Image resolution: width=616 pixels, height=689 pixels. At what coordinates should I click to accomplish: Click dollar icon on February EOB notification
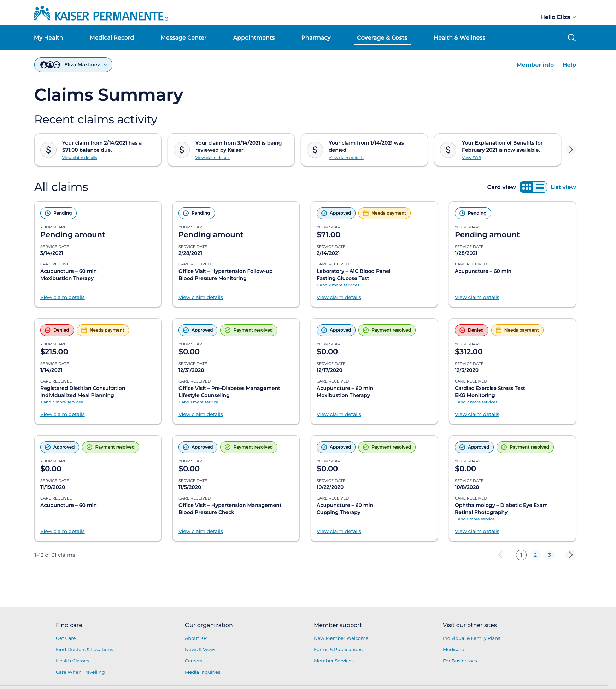pos(448,150)
